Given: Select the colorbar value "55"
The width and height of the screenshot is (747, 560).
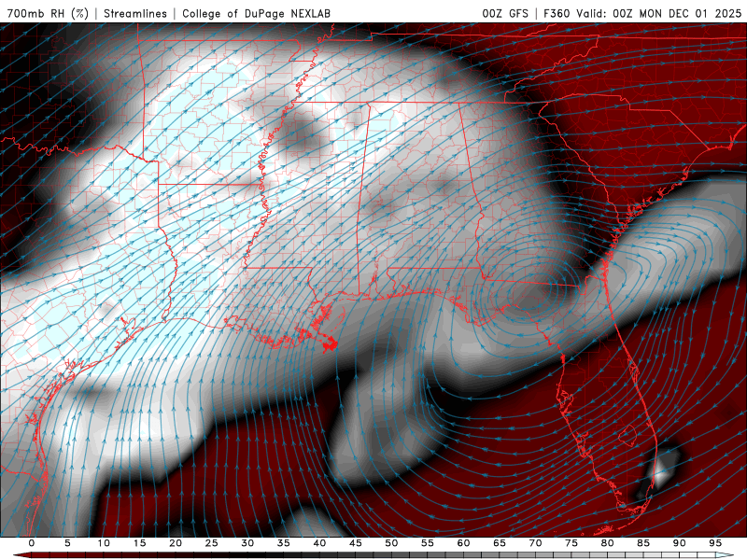Looking at the screenshot, I should click(x=428, y=543).
